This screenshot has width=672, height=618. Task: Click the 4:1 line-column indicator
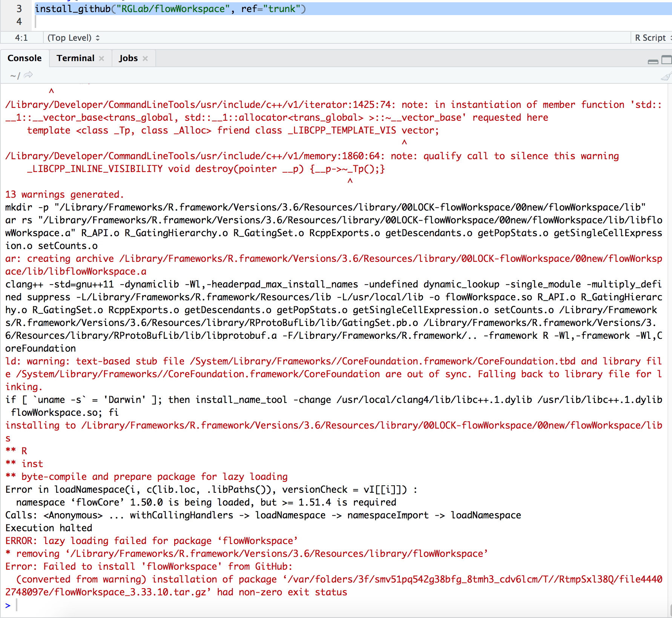point(21,38)
